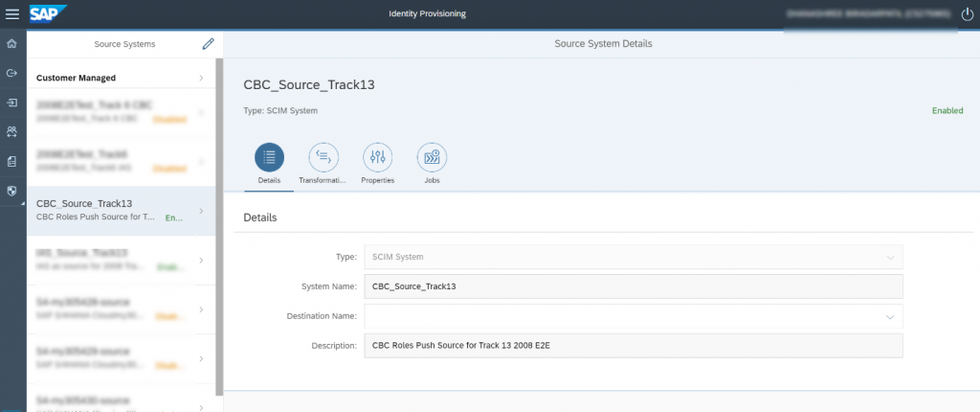Click the Customer Managed heading

coord(76,79)
